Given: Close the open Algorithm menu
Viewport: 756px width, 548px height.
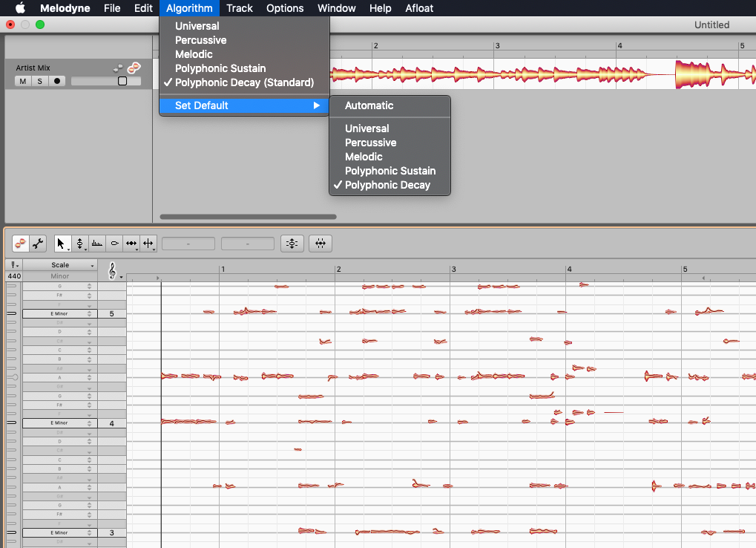Looking at the screenshot, I should (x=189, y=8).
